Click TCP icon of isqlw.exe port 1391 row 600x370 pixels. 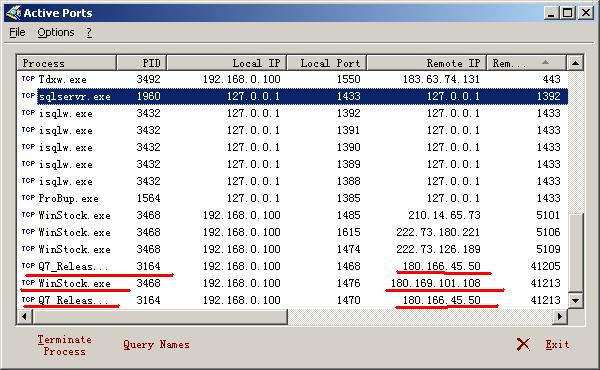pyautogui.click(x=28, y=129)
